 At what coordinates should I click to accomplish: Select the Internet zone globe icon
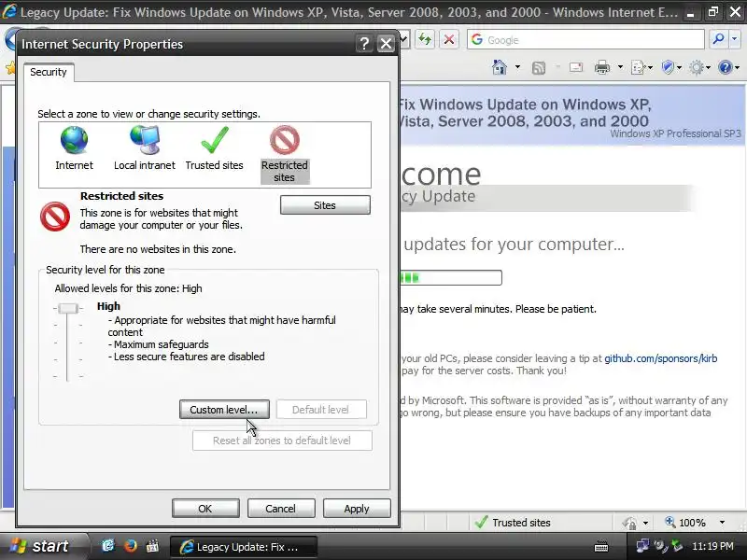click(74, 140)
